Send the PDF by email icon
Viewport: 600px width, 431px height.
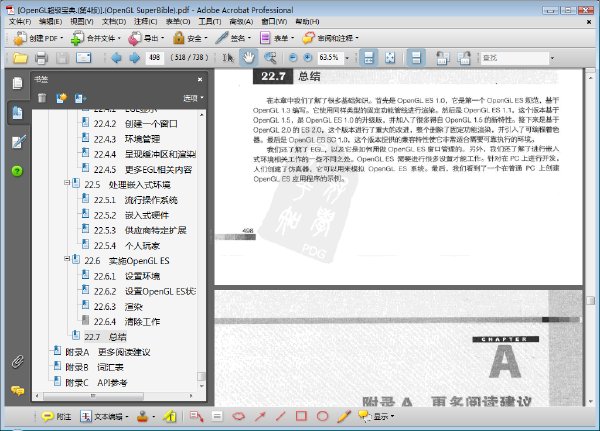click(83, 58)
